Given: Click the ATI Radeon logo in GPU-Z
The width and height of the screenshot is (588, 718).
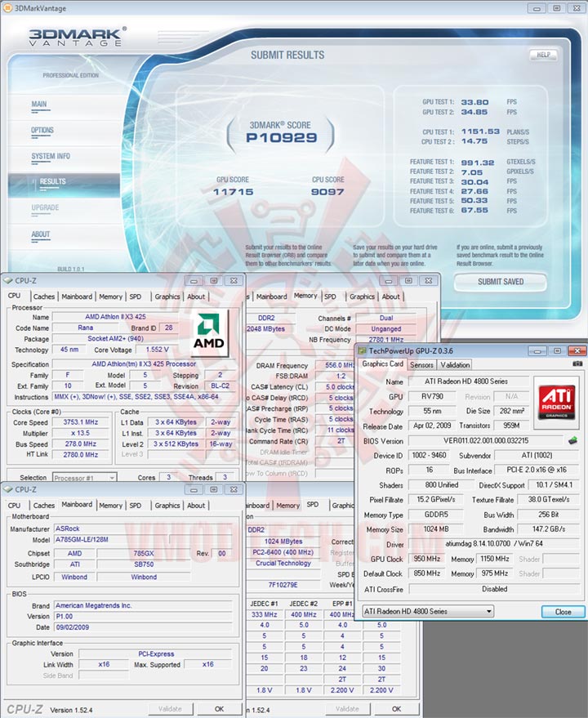Looking at the screenshot, I should point(556,402).
